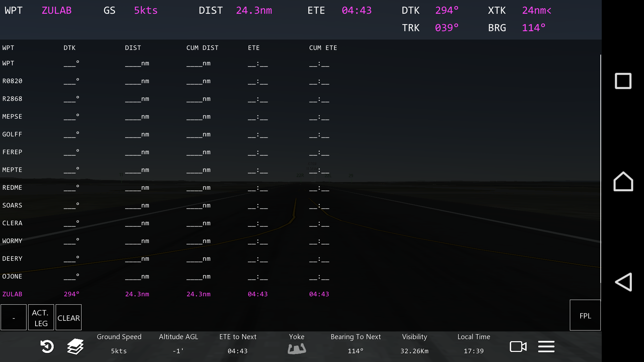This screenshot has width=644, height=362.
Task: Tap the Local Time status field
Action: point(474,344)
